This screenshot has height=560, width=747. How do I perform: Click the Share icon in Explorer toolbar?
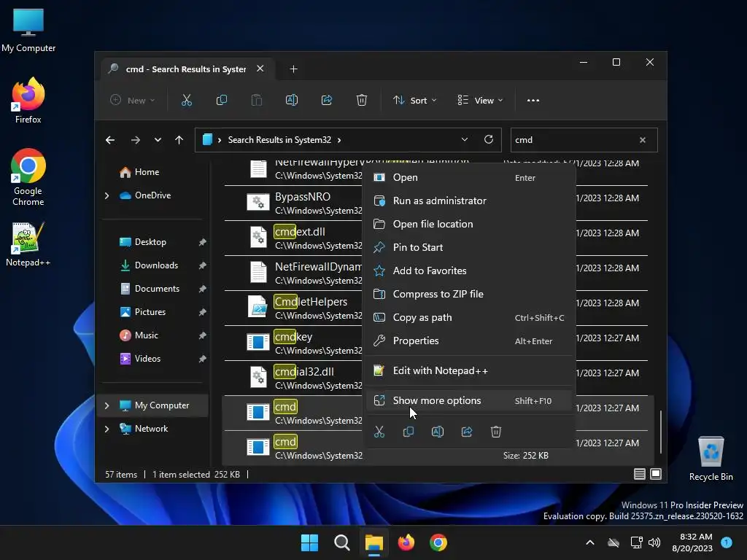pyautogui.click(x=327, y=100)
